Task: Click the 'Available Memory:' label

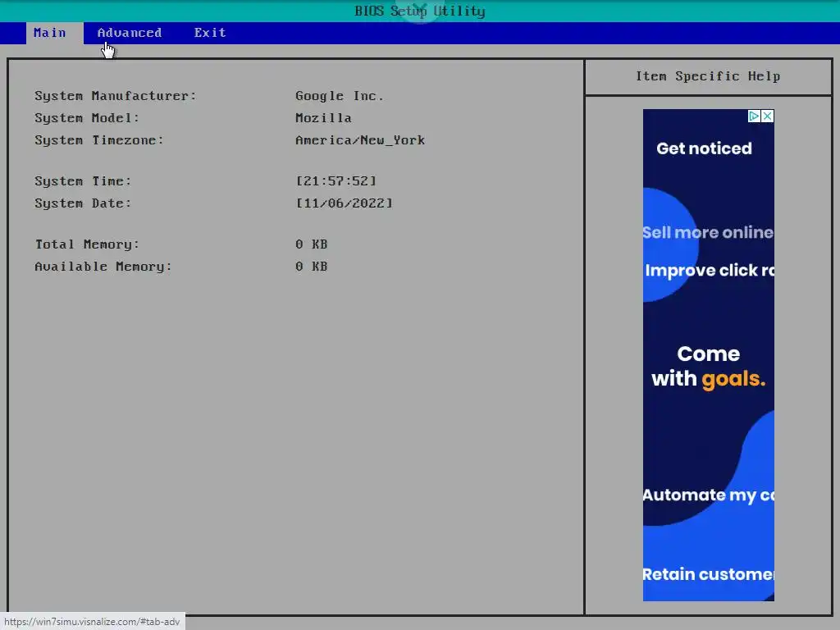Action: [103, 267]
